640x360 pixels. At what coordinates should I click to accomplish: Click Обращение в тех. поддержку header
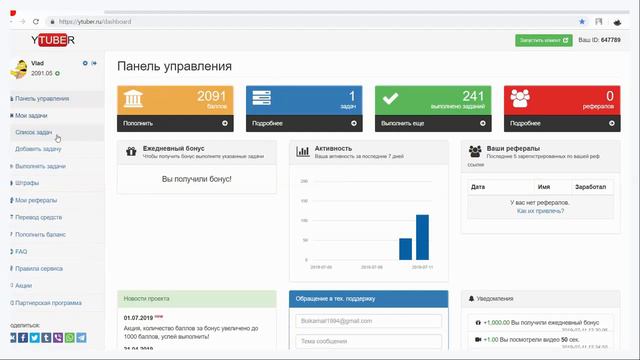(369, 299)
